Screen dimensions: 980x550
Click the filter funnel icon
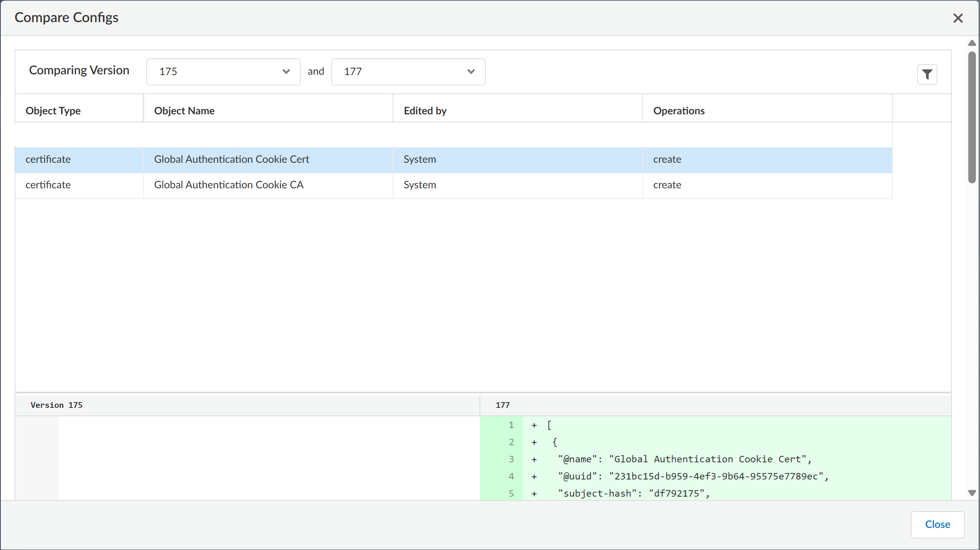click(x=927, y=74)
